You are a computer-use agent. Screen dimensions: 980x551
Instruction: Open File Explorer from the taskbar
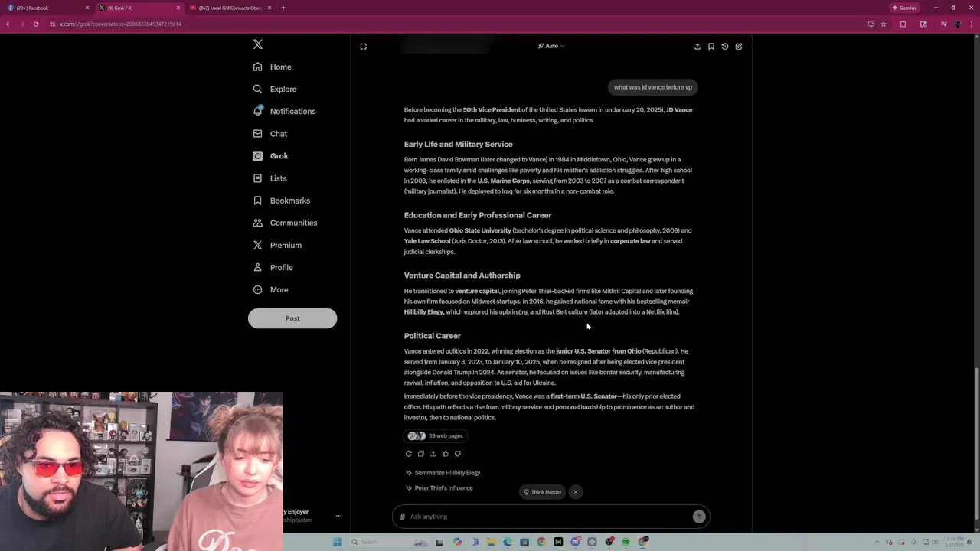pos(491,542)
